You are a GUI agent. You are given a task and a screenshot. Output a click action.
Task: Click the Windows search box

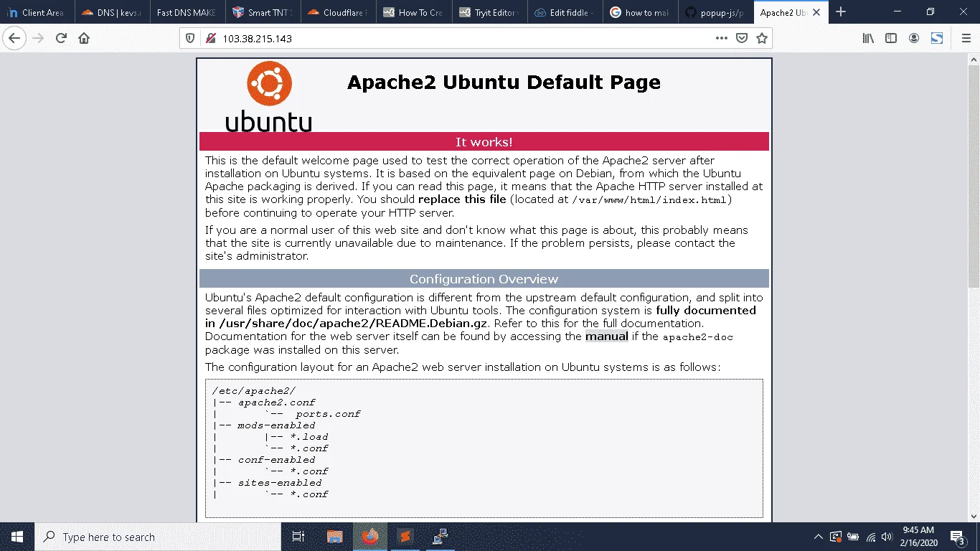tap(158, 537)
